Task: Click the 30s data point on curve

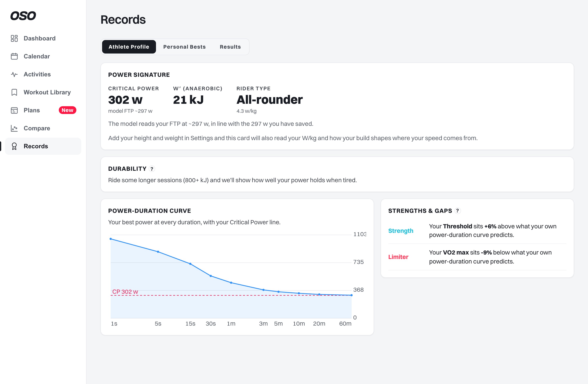Action: (211, 276)
